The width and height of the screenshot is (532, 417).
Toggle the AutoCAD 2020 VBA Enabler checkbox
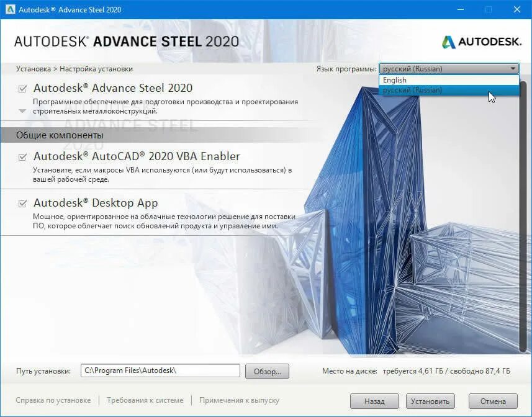22,157
